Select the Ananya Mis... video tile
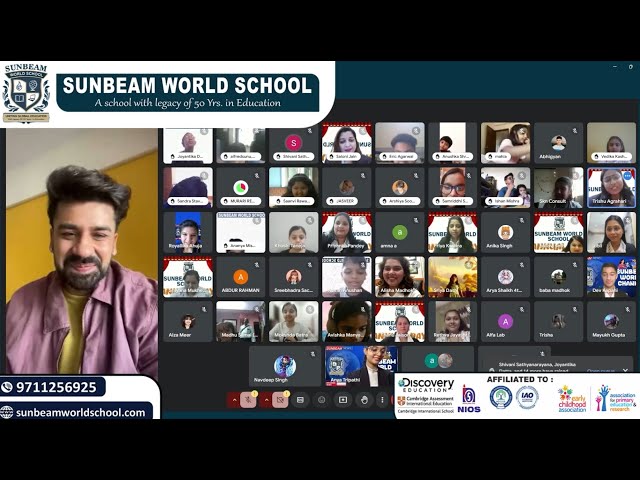Viewport: 640px width, 480px height. tap(240, 232)
